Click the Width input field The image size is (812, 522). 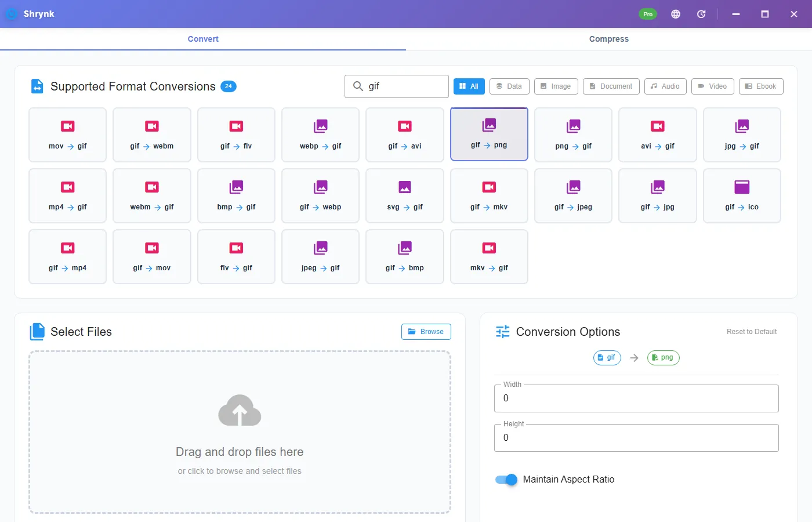pyautogui.click(x=636, y=398)
